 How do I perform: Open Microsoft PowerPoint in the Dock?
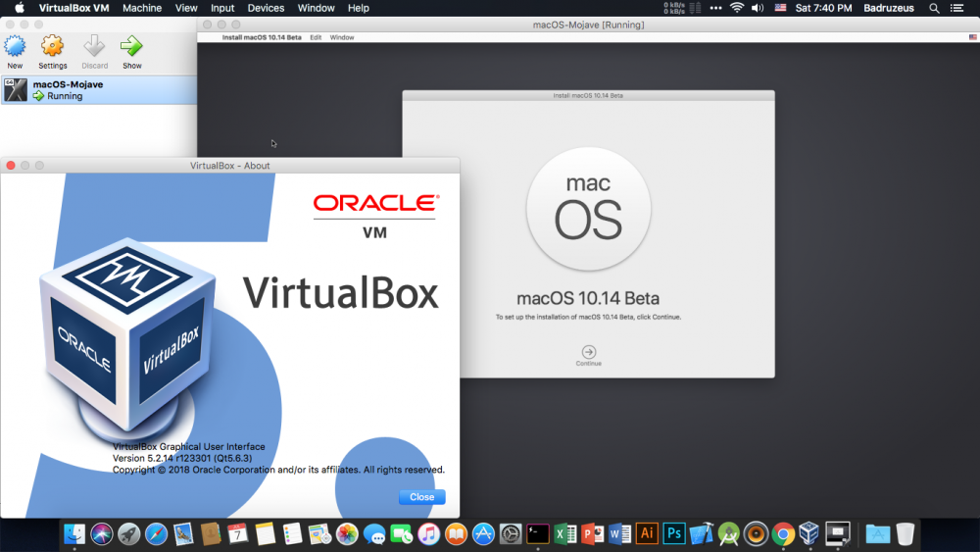click(593, 534)
